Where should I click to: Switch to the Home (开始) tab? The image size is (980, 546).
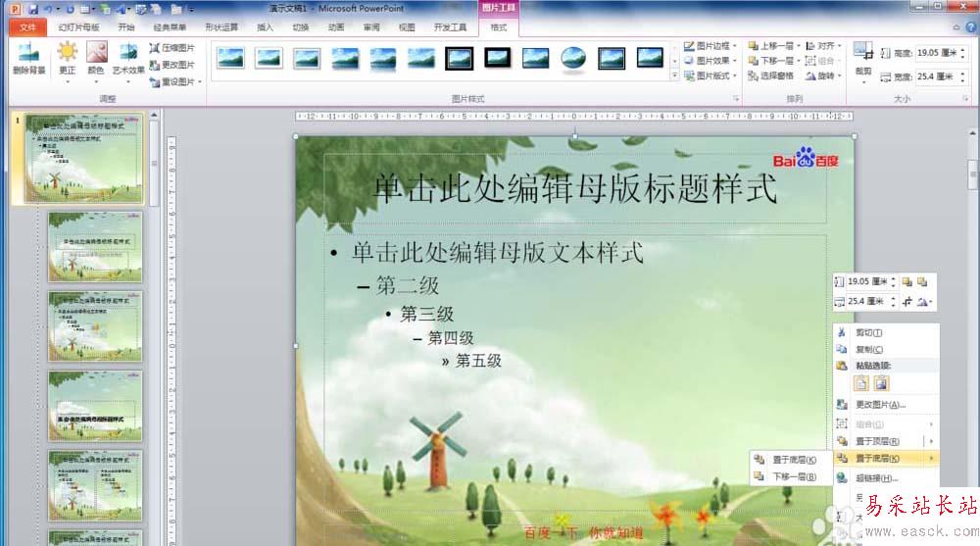tap(126, 27)
